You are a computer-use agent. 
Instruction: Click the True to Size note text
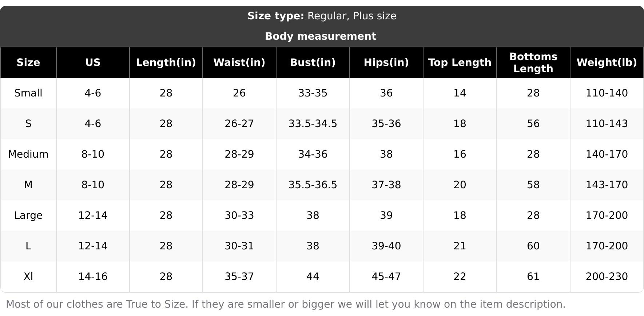(x=286, y=304)
